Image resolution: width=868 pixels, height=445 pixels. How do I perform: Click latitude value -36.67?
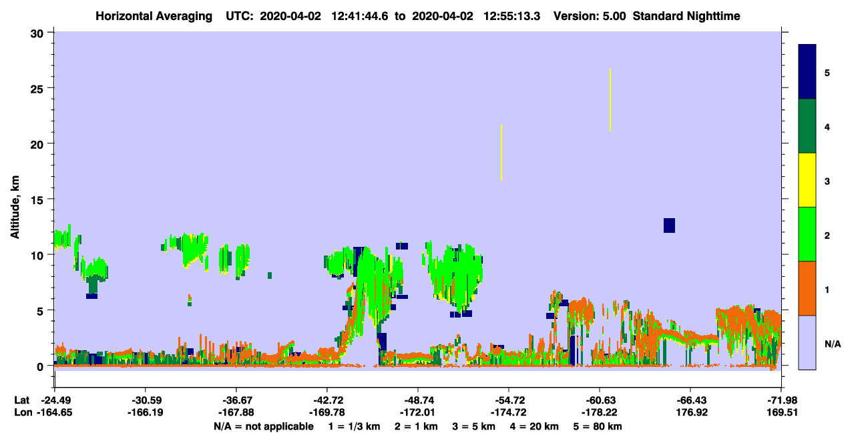point(236,400)
